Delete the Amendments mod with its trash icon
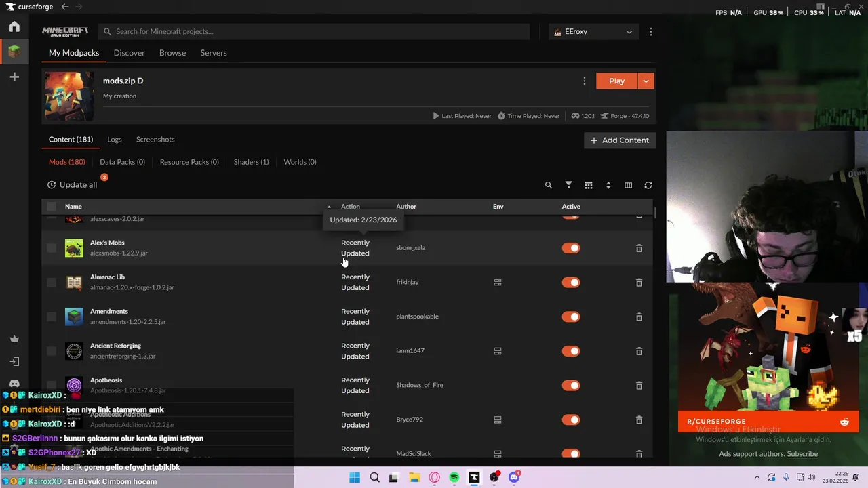868x488 pixels. pos(639,317)
